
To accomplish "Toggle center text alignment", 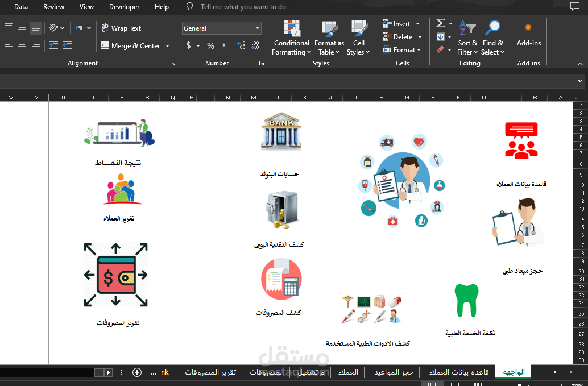I will (x=22, y=46).
